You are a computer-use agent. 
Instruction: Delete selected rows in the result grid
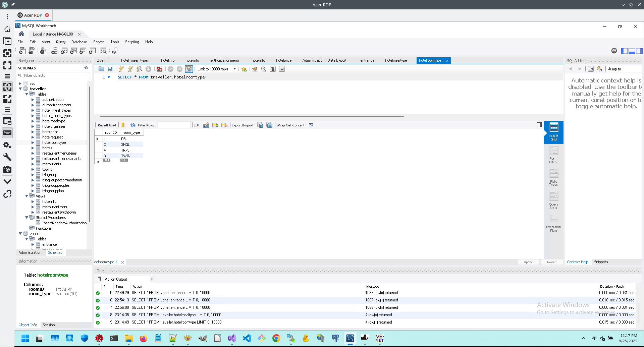(224, 125)
